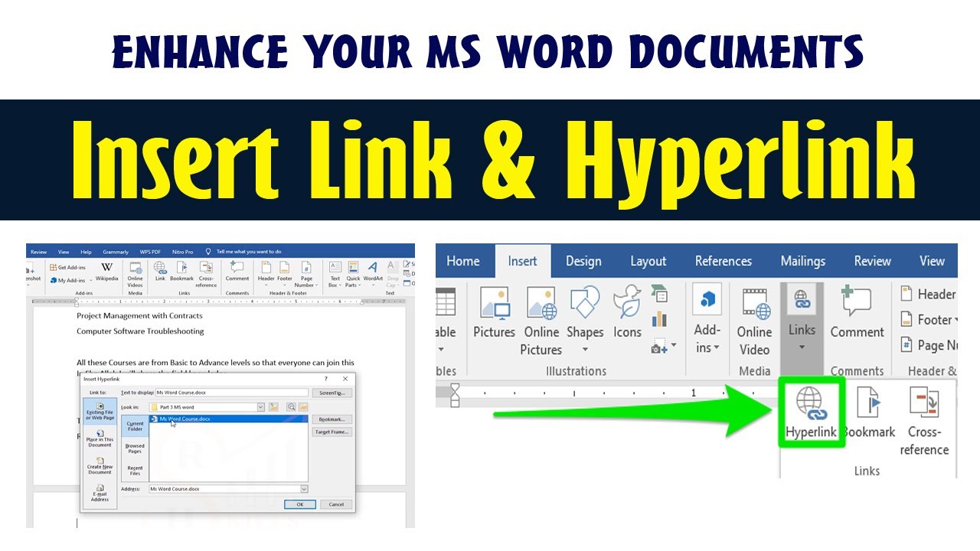980x551 pixels.
Task: Click Tell me what you want to do
Action: [x=249, y=251]
